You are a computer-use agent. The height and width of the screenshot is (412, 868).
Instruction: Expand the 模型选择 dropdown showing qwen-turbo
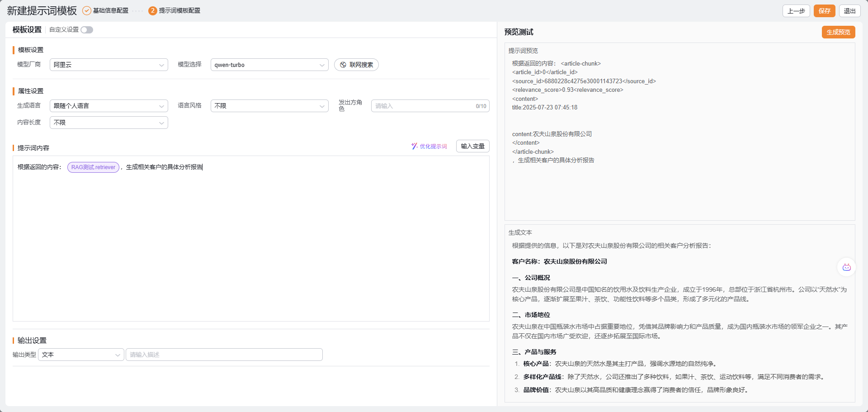(x=269, y=65)
